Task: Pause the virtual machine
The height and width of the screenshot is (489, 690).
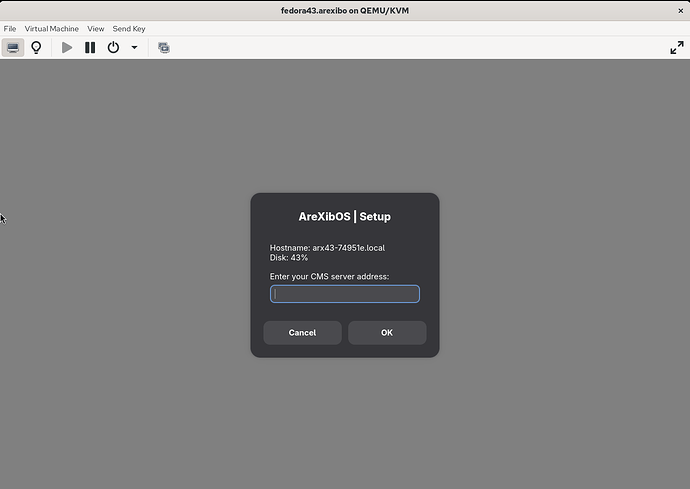Action: pyautogui.click(x=90, y=48)
